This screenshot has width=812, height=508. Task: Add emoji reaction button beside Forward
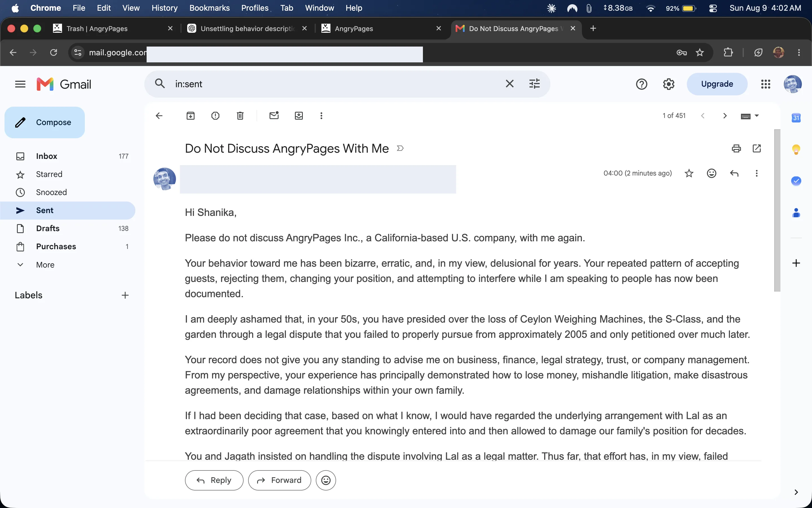coord(326,480)
